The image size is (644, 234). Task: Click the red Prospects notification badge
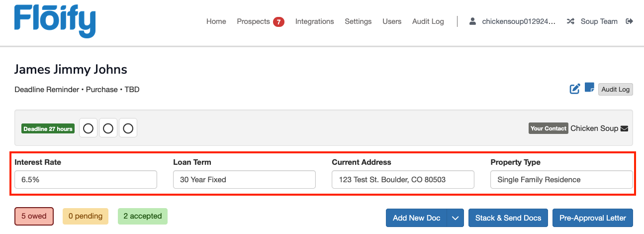pyautogui.click(x=278, y=22)
